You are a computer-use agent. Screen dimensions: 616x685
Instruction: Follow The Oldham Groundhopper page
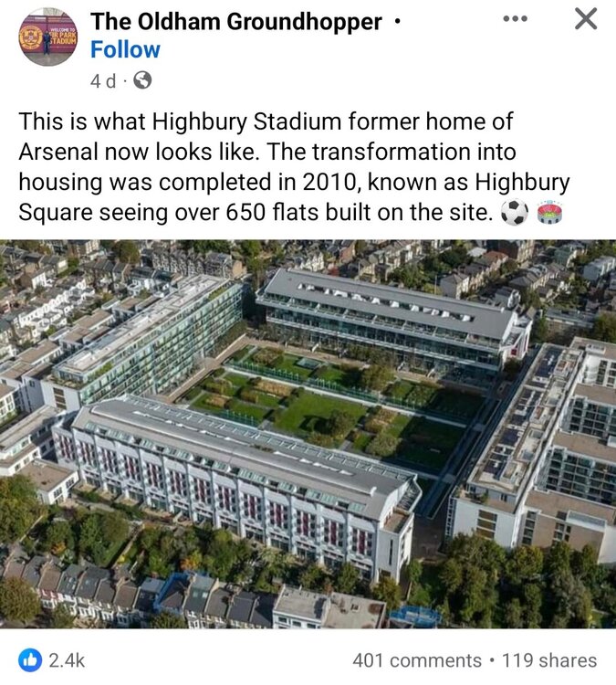(125, 49)
